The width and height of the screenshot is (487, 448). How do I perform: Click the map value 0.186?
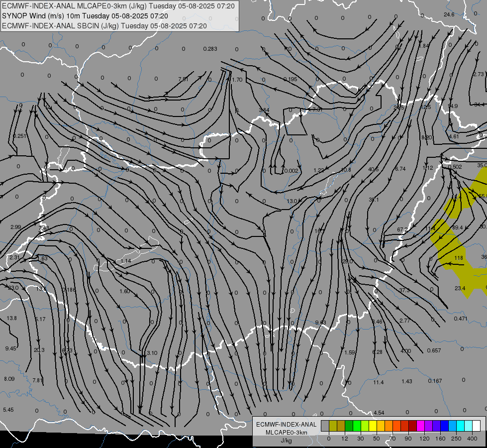tap(69, 290)
